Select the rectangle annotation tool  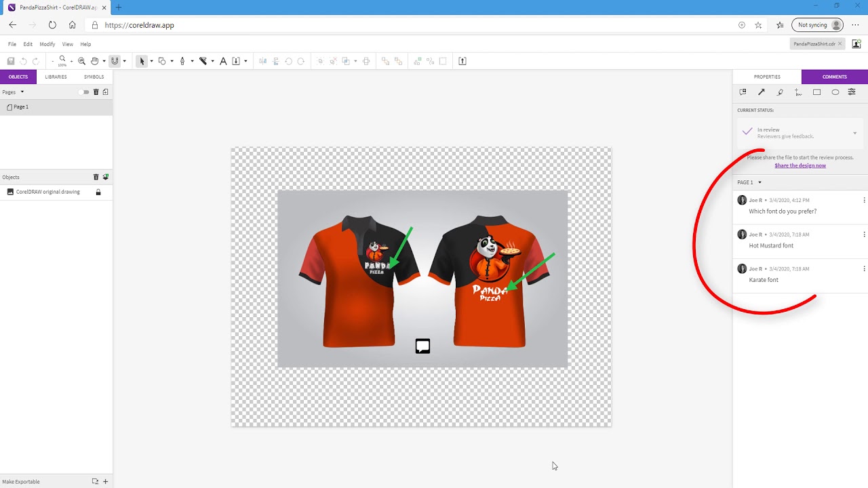pos(816,92)
